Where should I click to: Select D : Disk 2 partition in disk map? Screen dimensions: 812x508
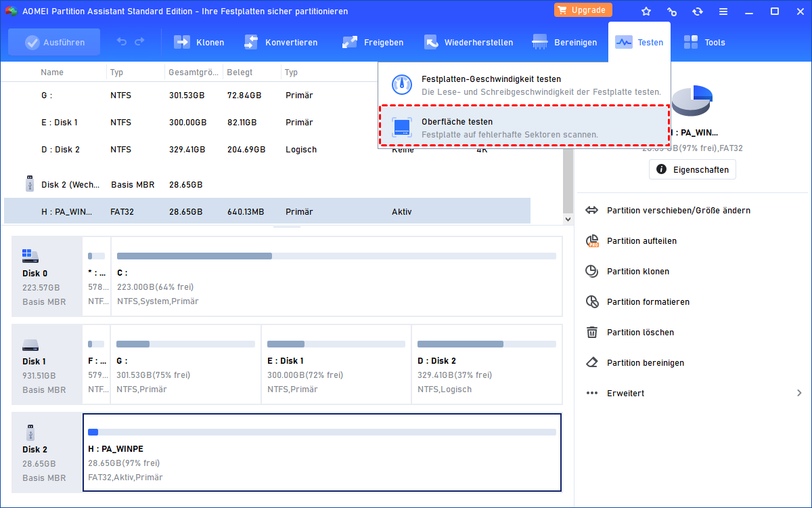click(487, 364)
